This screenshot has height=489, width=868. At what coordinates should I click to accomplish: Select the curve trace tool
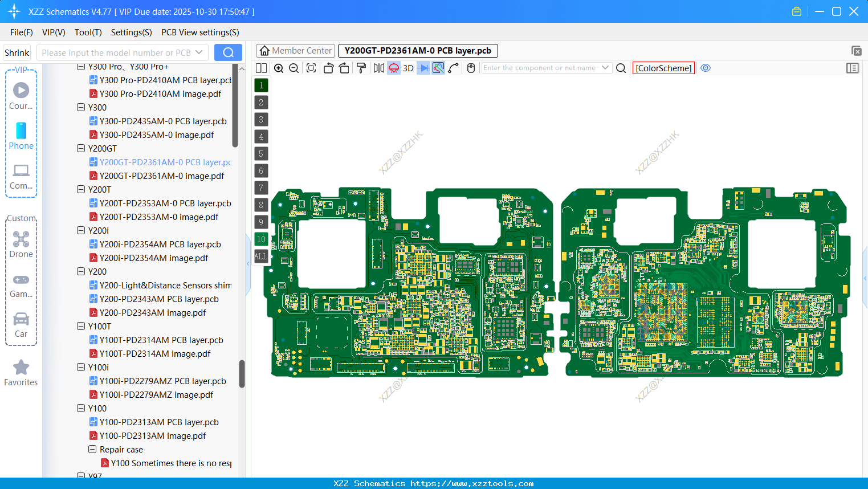click(454, 68)
